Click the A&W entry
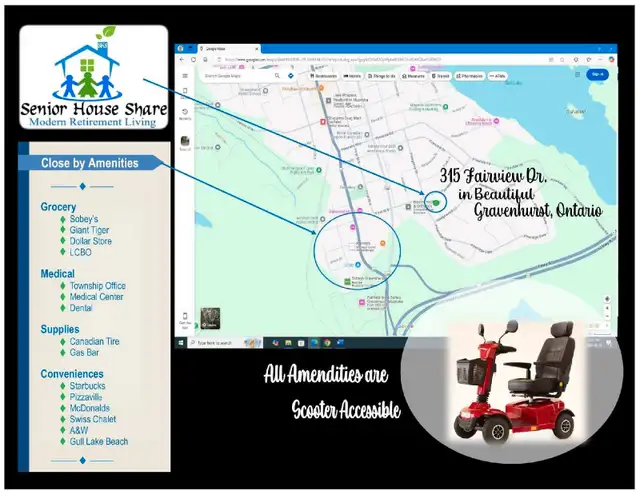Viewport: 640px width, 494px height. click(x=79, y=430)
